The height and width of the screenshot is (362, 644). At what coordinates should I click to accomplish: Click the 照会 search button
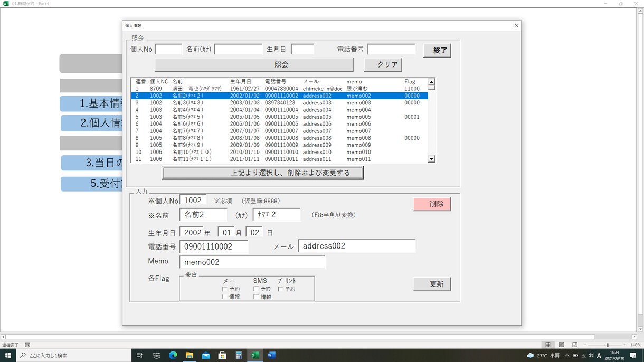point(254,64)
